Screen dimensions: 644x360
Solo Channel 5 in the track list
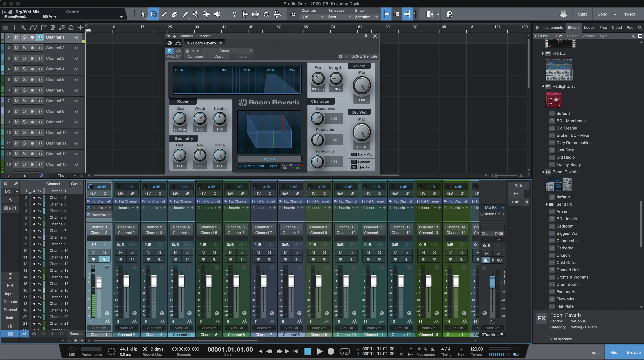tap(24, 79)
